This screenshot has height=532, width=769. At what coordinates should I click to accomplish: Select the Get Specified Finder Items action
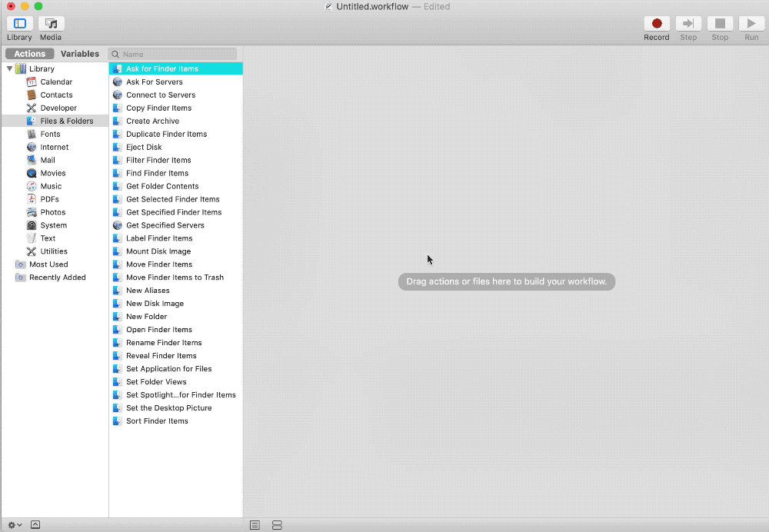click(176, 212)
